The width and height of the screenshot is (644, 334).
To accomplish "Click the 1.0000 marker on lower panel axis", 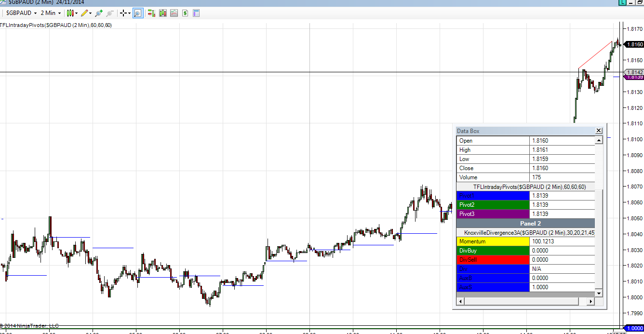I will [x=634, y=328].
